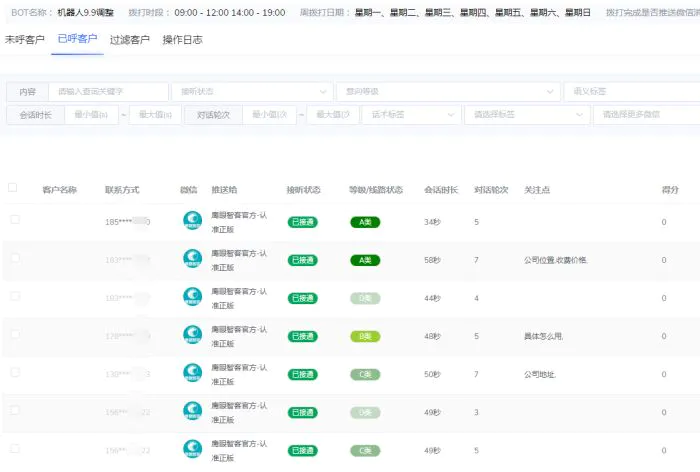Focus the keyword search input field
This screenshot has height=472, width=700.
pos(108,91)
